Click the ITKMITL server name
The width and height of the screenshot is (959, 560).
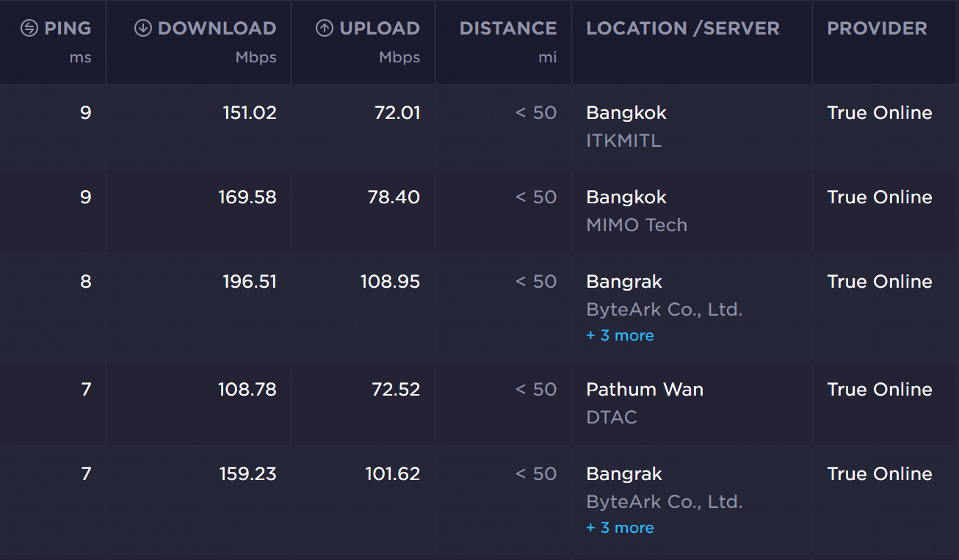click(x=623, y=141)
